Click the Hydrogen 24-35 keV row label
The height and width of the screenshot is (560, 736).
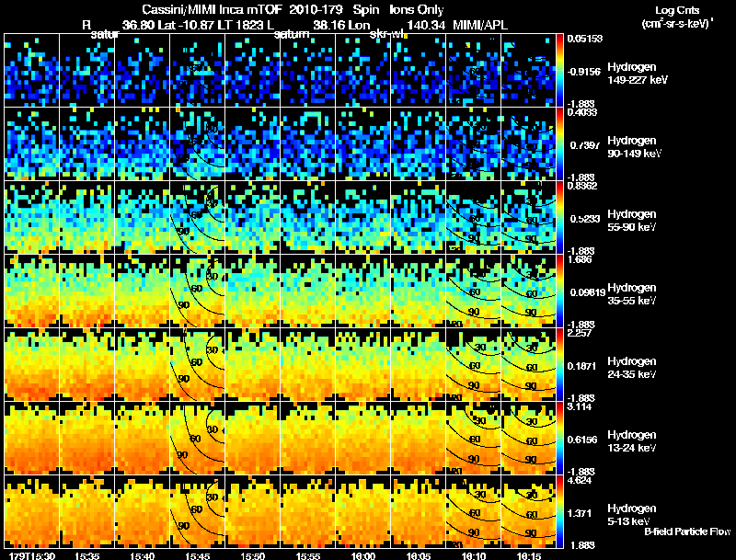point(632,368)
